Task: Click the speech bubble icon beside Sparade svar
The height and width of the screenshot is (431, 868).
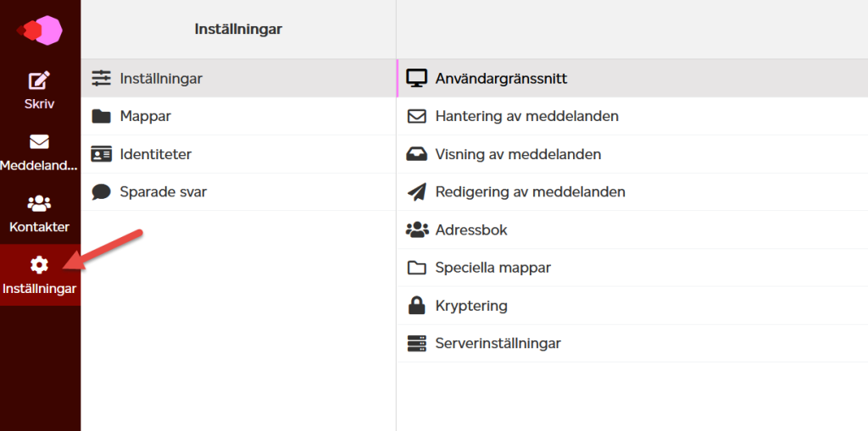Action: point(102,192)
